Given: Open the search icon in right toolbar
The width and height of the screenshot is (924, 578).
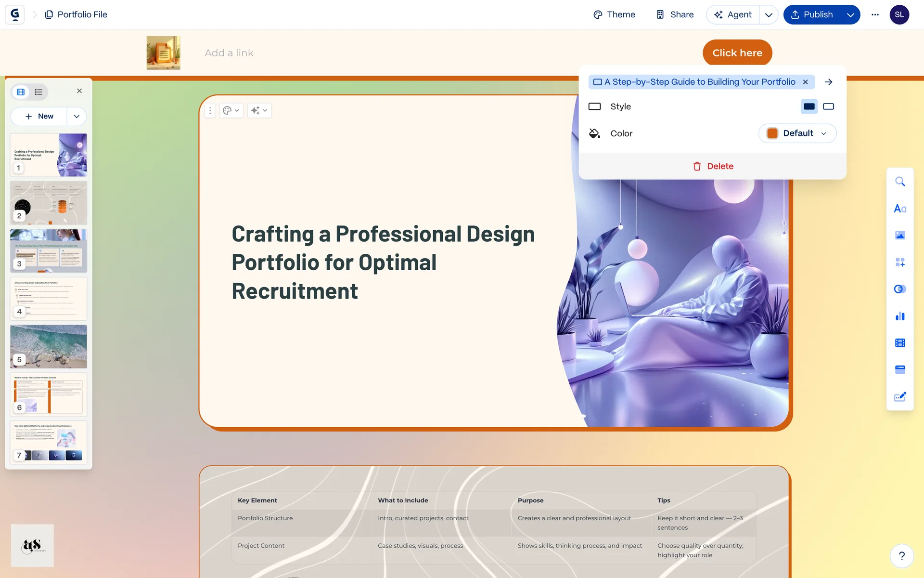Looking at the screenshot, I should click(x=900, y=182).
